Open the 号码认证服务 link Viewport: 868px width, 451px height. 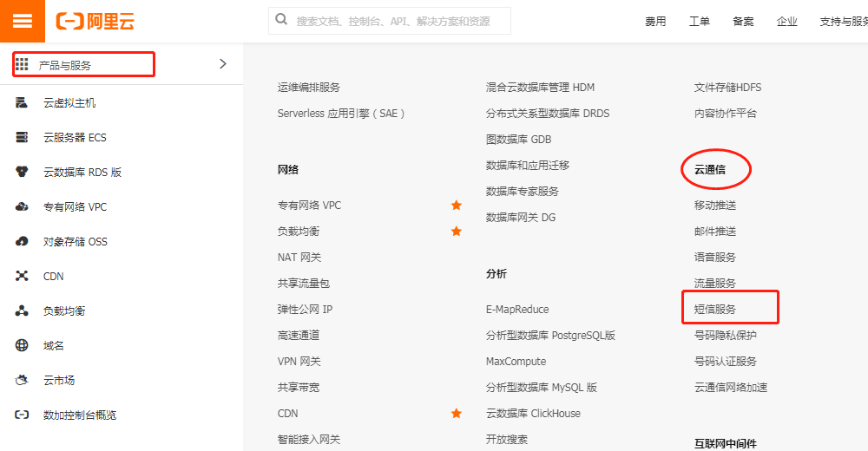click(x=725, y=362)
